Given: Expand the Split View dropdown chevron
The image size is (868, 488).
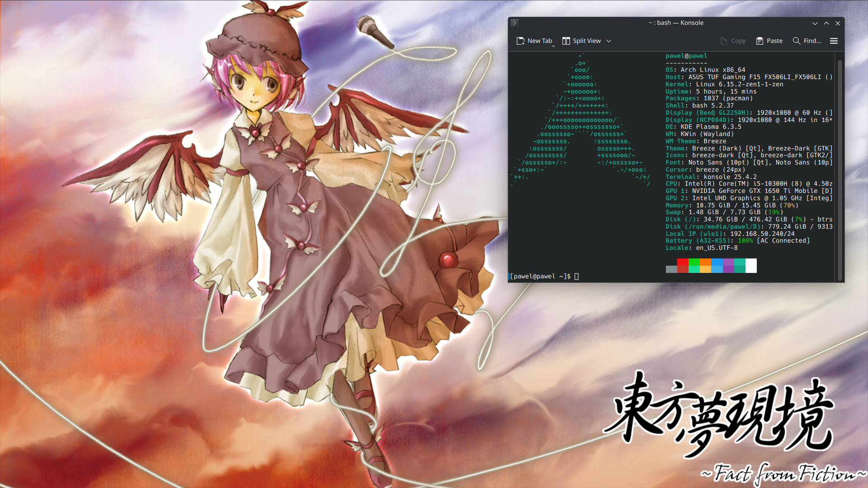Looking at the screenshot, I should click(x=609, y=41).
